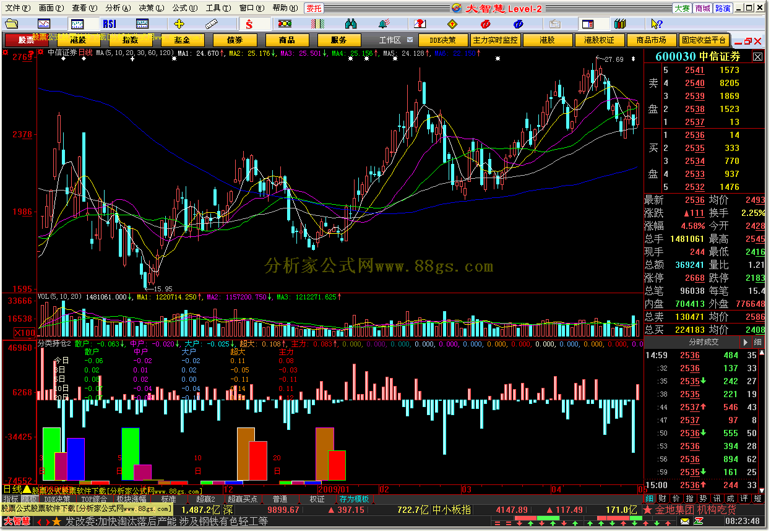
Task: Open the 决策(L) menu
Action: coord(151,8)
